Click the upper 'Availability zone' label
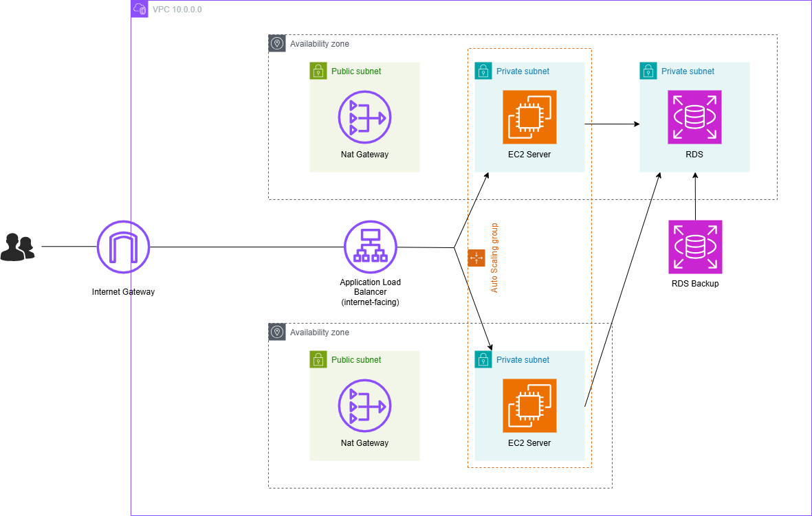The image size is (812, 516). coord(320,44)
